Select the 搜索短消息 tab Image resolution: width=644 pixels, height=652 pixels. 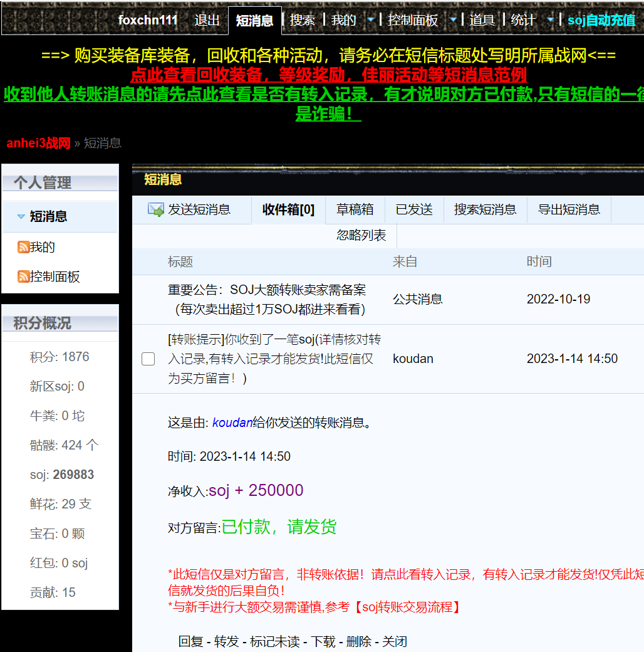point(485,209)
